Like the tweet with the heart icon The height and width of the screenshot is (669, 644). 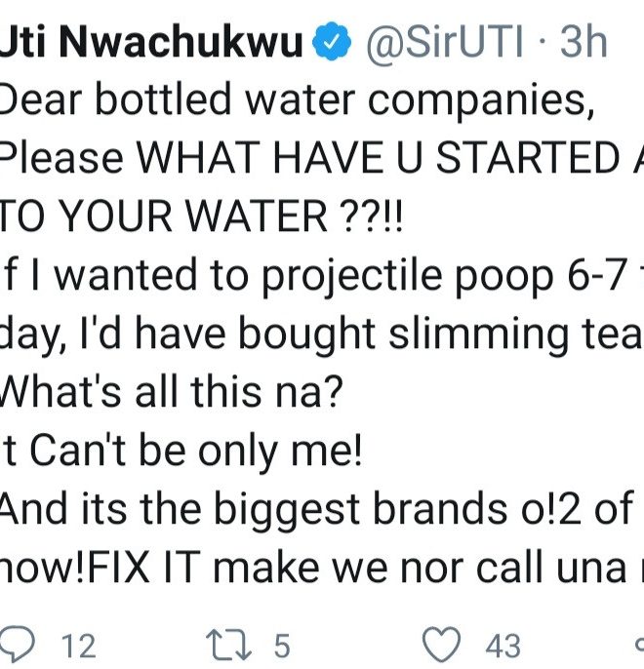(x=444, y=645)
